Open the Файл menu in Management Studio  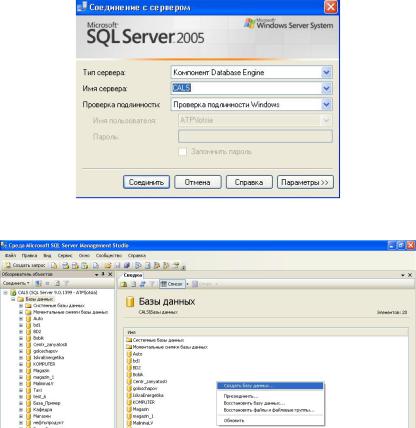click(10, 256)
